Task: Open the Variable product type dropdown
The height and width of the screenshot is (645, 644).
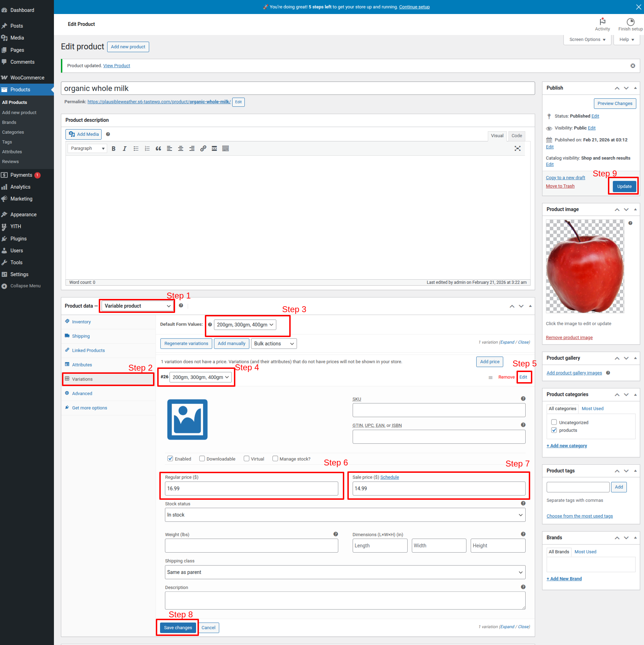Action: coord(137,306)
